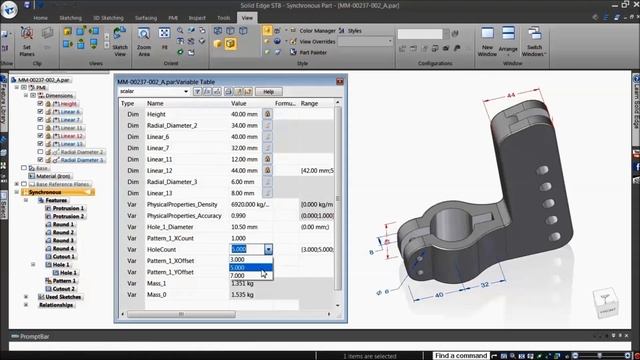Click the Protrusion 1 feature icon

48,208
